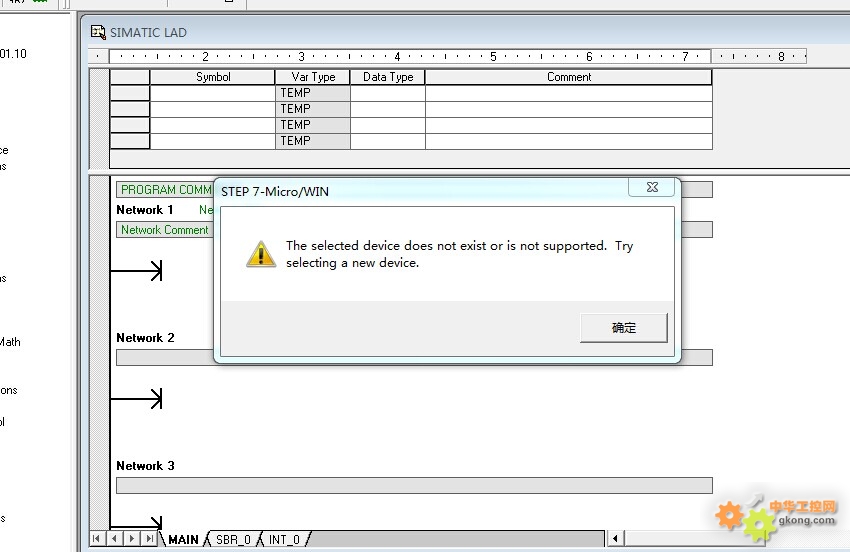Click the 确定 confirm button

(623, 328)
